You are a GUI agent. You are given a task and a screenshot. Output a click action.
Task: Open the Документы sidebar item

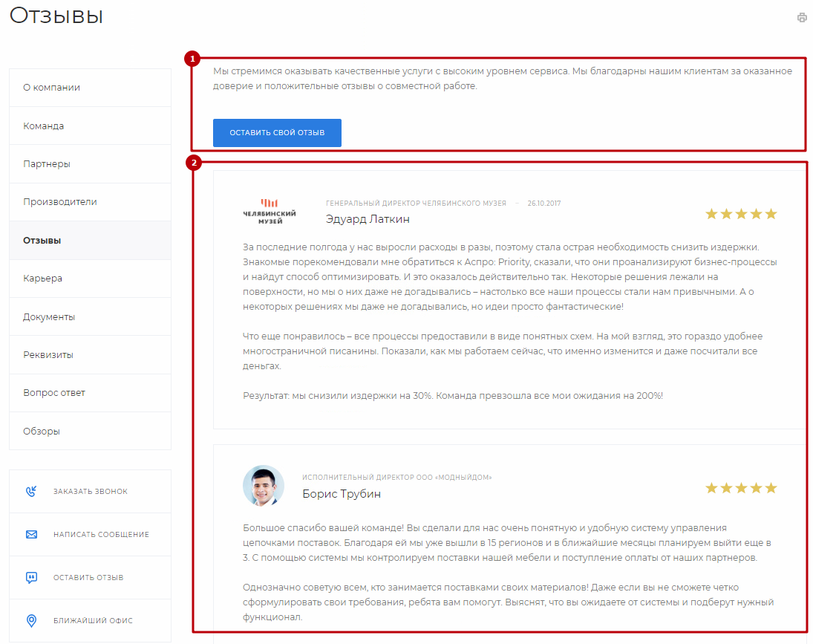[x=91, y=317]
